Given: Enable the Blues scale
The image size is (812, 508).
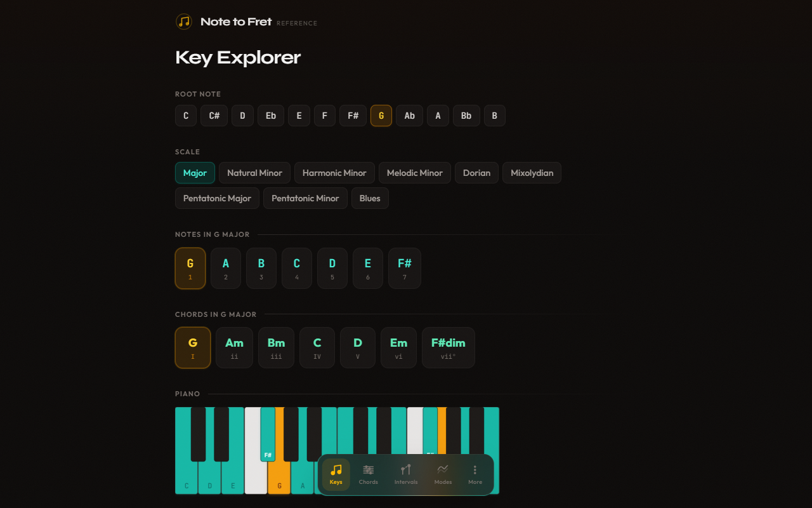Looking at the screenshot, I should pos(370,198).
